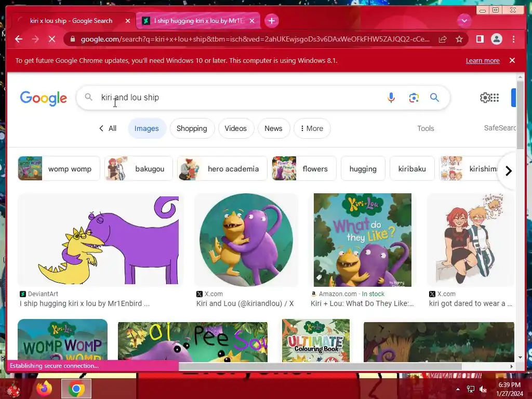Click the address bar URL

click(x=255, y=39)
